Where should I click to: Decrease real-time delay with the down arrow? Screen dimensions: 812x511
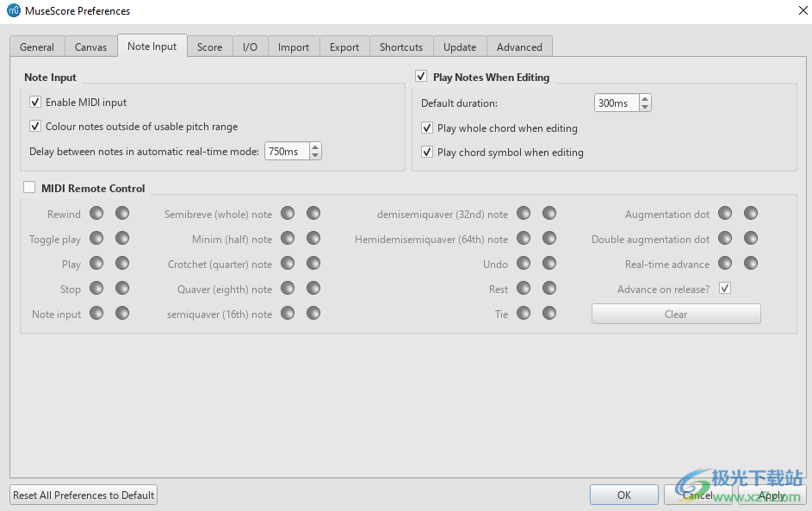pos(315,156)
